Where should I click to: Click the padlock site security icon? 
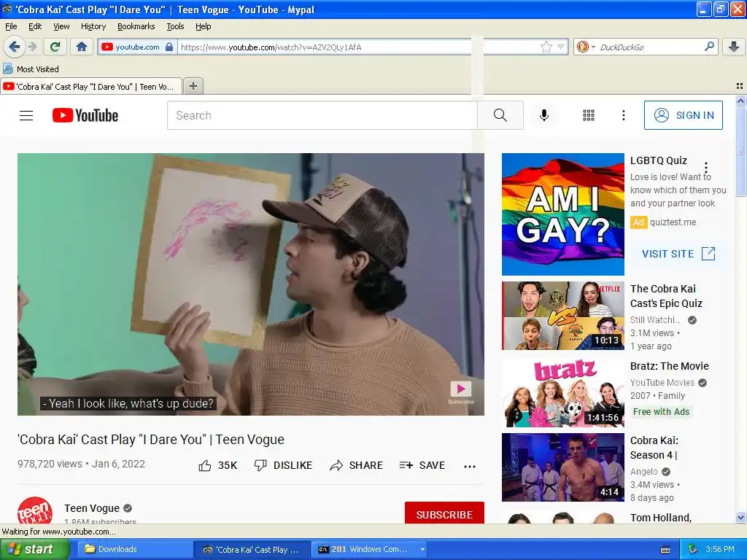[x=169, y=47]
